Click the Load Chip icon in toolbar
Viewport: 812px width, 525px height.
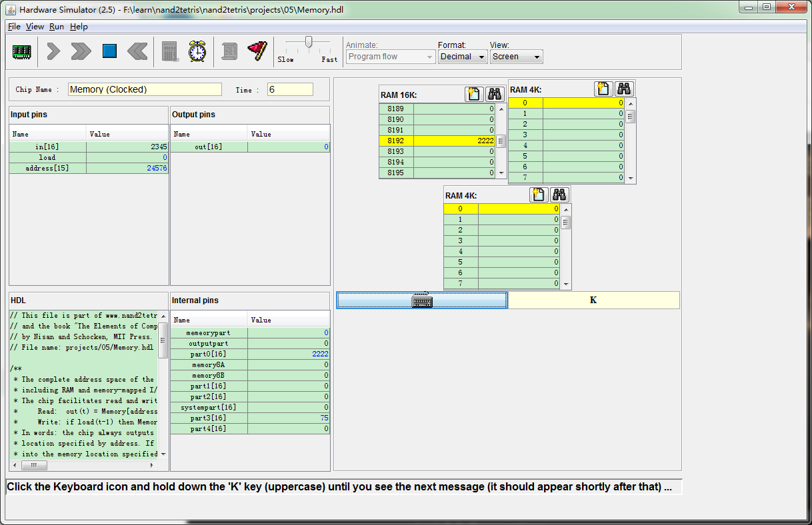(22, 51)
